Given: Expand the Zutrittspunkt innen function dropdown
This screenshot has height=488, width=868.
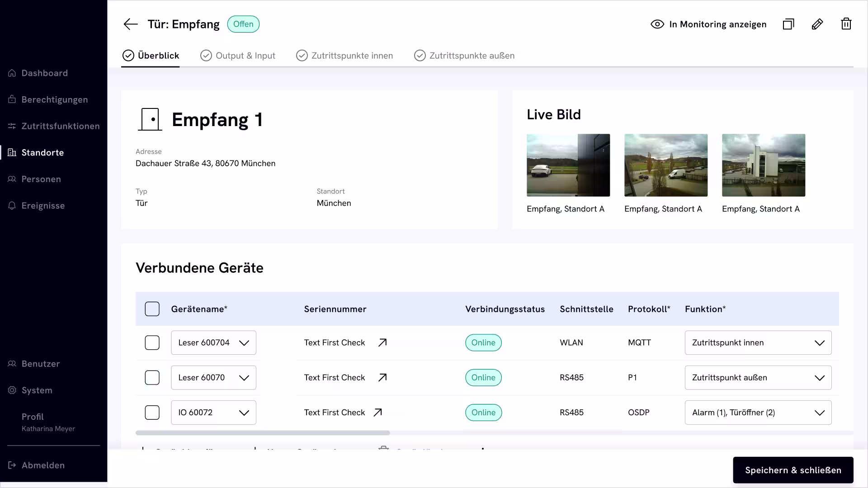Looking at the screenshot, I should 758,343.
